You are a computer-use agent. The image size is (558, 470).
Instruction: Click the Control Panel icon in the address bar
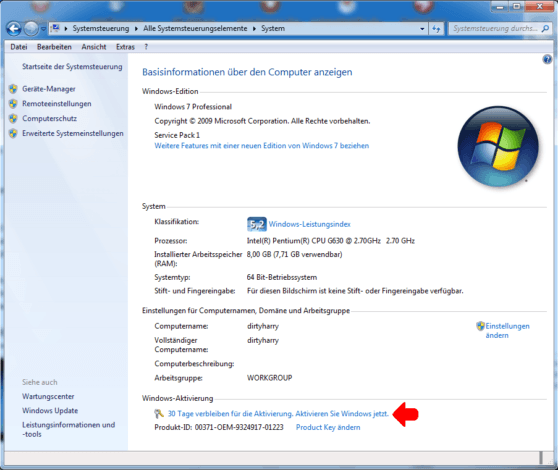point(56,28)
